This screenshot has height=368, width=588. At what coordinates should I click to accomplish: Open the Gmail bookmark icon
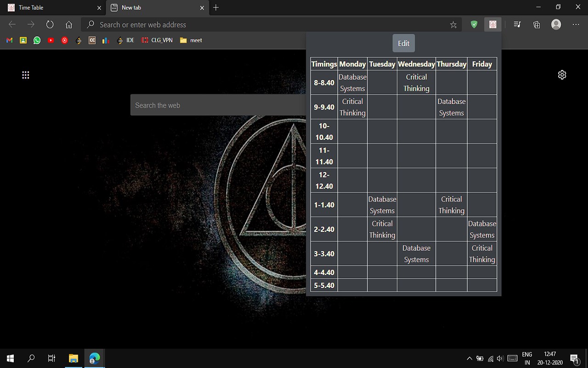pyautogui.click(x=9, y=40)
